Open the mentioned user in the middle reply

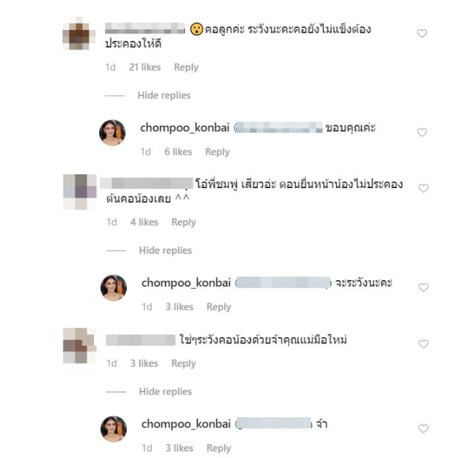click(x=283, y=283)
